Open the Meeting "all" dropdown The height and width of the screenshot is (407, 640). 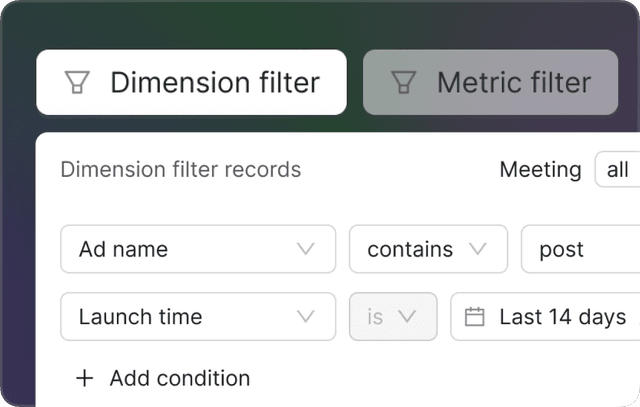(x=618, y=170)
